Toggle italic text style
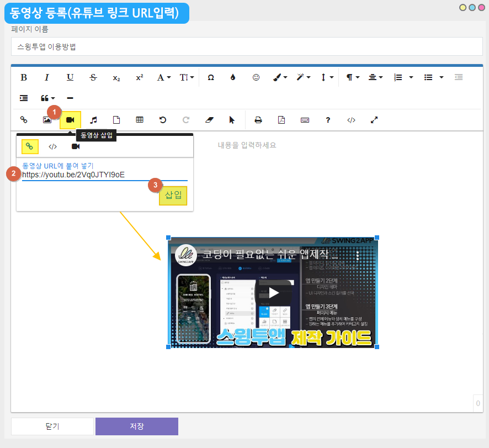 (47, 77)
